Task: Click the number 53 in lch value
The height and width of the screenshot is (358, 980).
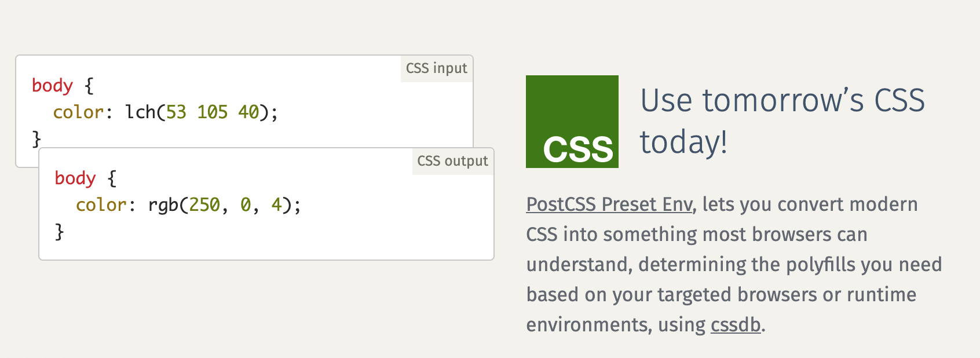Action: tap(176, 112)
